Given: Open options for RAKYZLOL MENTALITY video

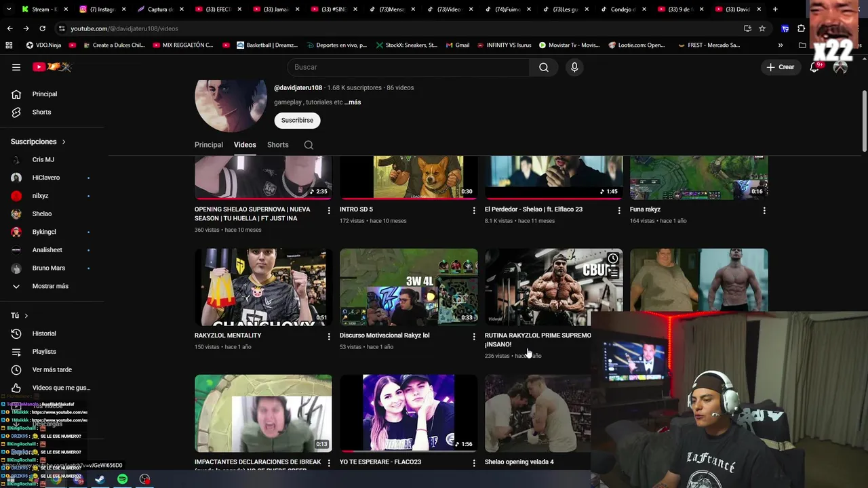Looking at the screenshot, I should tap(329, 337).
